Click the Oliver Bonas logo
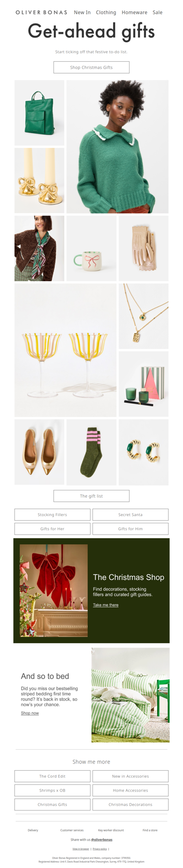Image resolution: width=183 pixels, height=868 pixels. pyautogui.click(x=41, y=12)
